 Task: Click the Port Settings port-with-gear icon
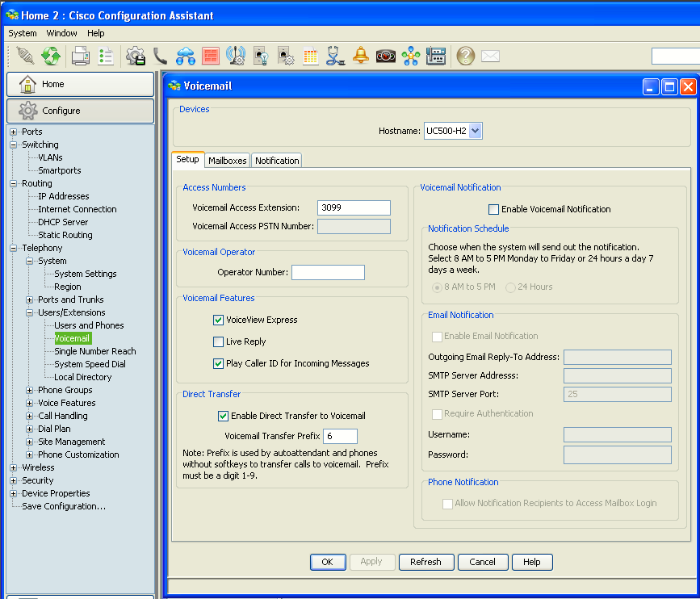click(286, 57)
